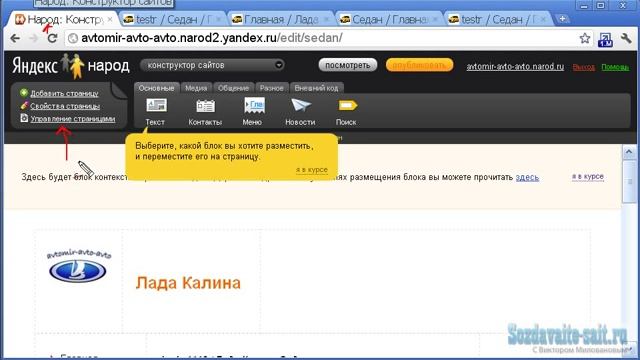Click the Lada logo image
Viewport: 640px width, 360px height.
click(x=78, y=266)
